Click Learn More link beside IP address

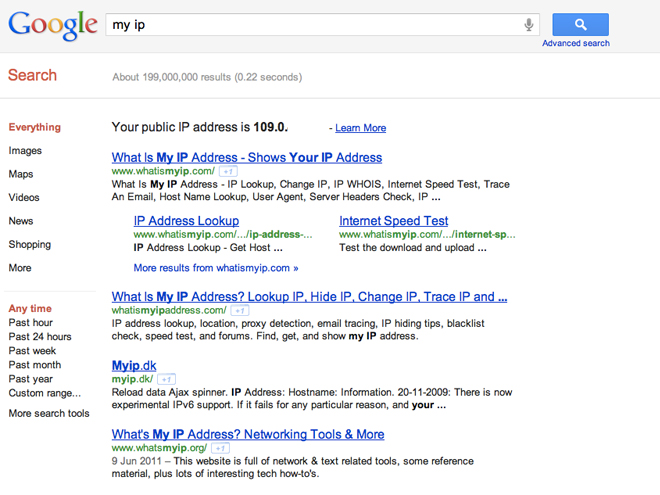[x=360, y=128]
